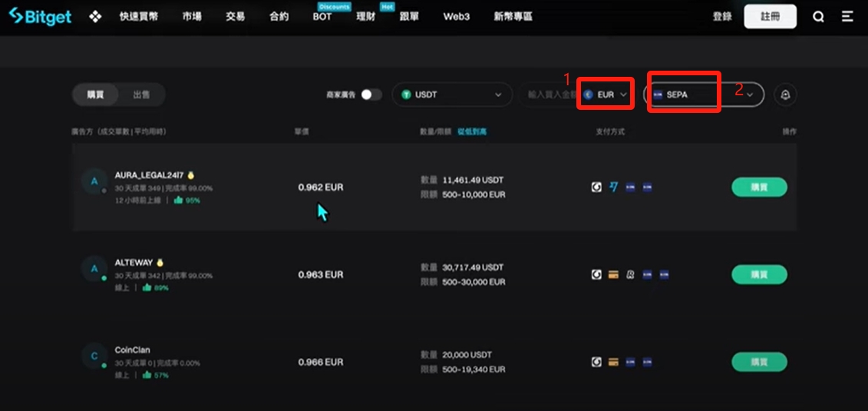This screenshot has height=411, width=868.
Task: Switch to the 出售 tab
Action: (141, 94)
